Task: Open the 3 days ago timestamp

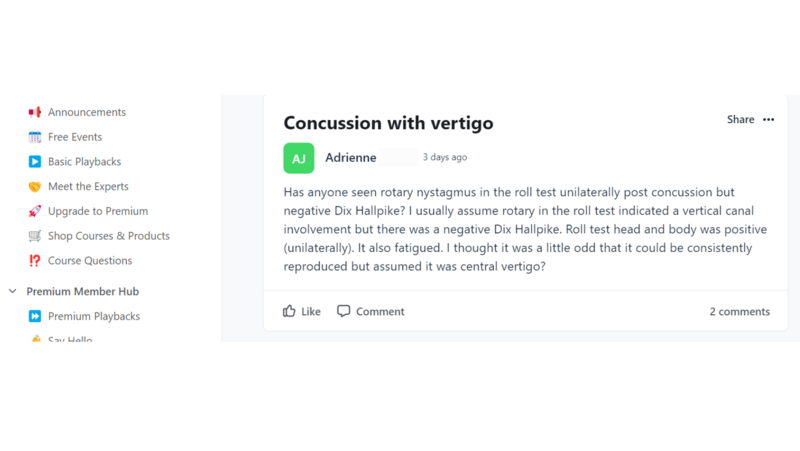Action: click(x=445, y=158)
